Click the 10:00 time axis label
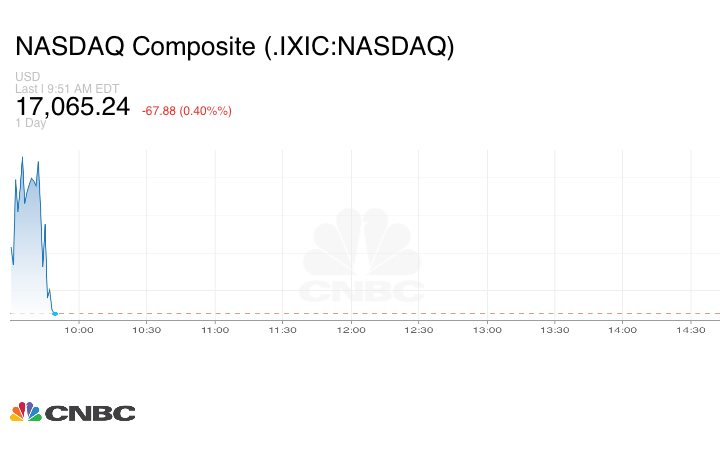This screenshot has width=720, height=450. tap(79, 330)
